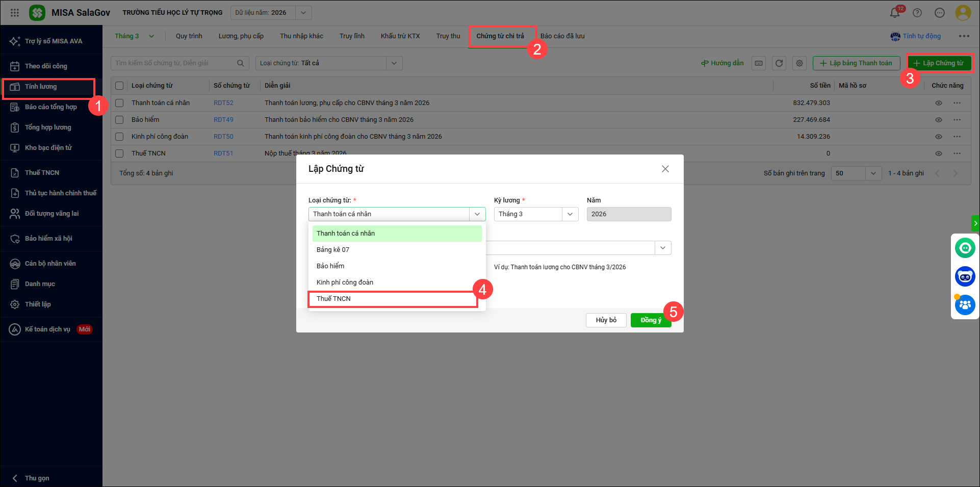Click the keyboard shortcuts icon
This screenshot has height=487, width=980.
click(x=759, y=63)
